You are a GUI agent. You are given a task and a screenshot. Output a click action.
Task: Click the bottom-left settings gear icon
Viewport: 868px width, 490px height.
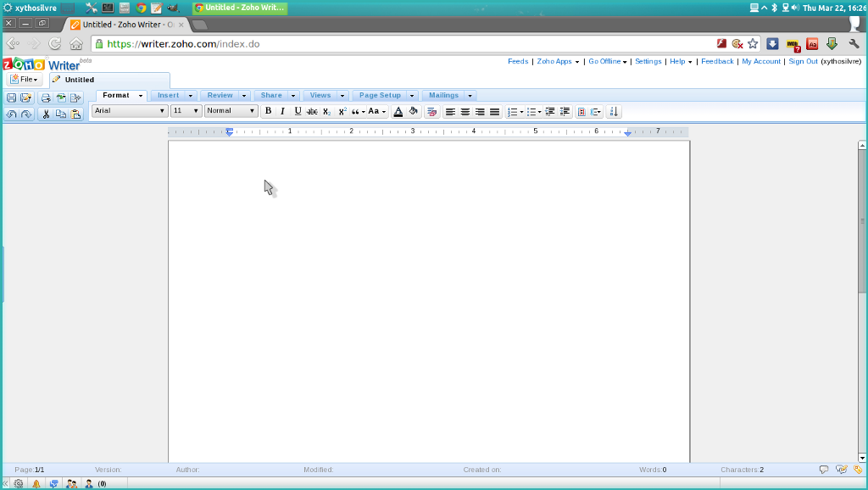tap(19, 483)
